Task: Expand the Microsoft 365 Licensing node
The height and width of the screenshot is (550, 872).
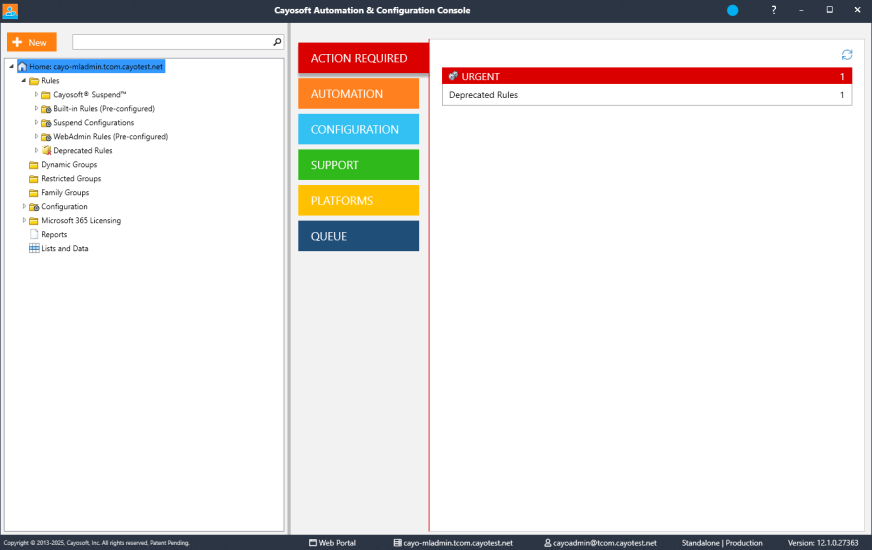Action: pos(24,220)
